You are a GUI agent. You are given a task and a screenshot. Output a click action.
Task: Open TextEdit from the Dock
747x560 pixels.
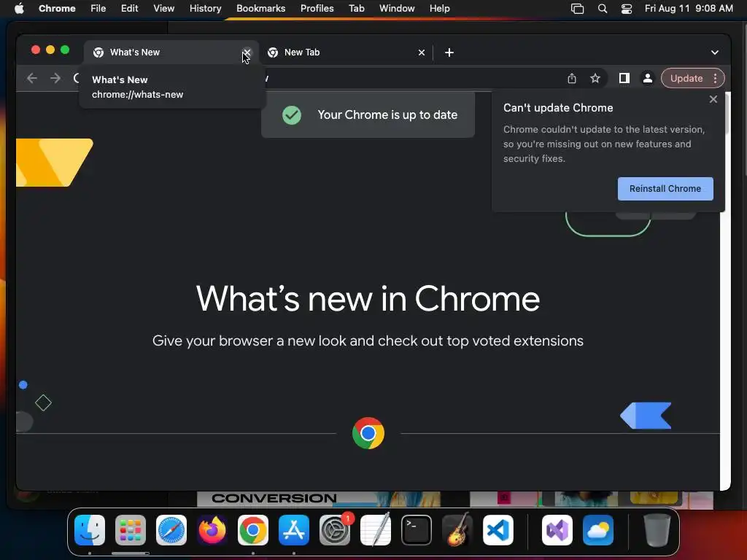pyautogui.click(x=376, y=530)
